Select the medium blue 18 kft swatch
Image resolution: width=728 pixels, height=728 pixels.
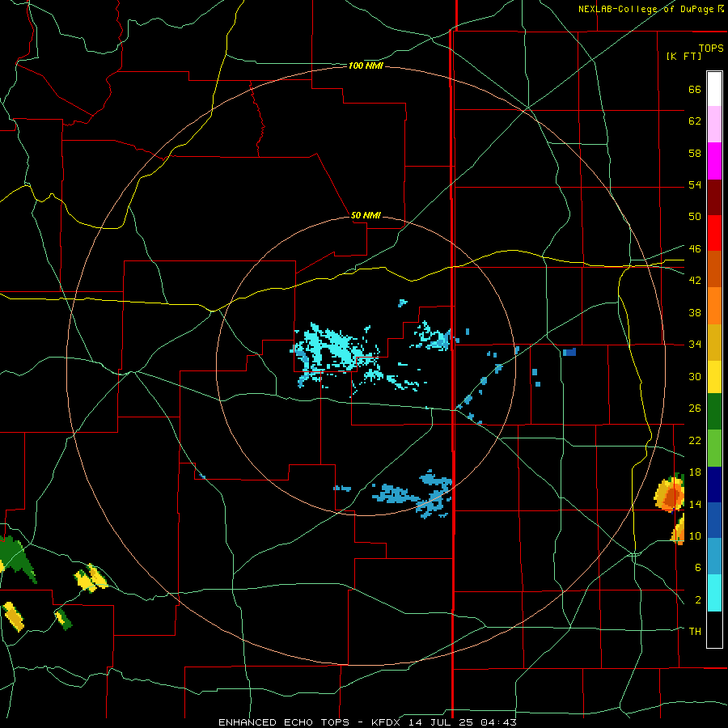click(x=714, y=520)
